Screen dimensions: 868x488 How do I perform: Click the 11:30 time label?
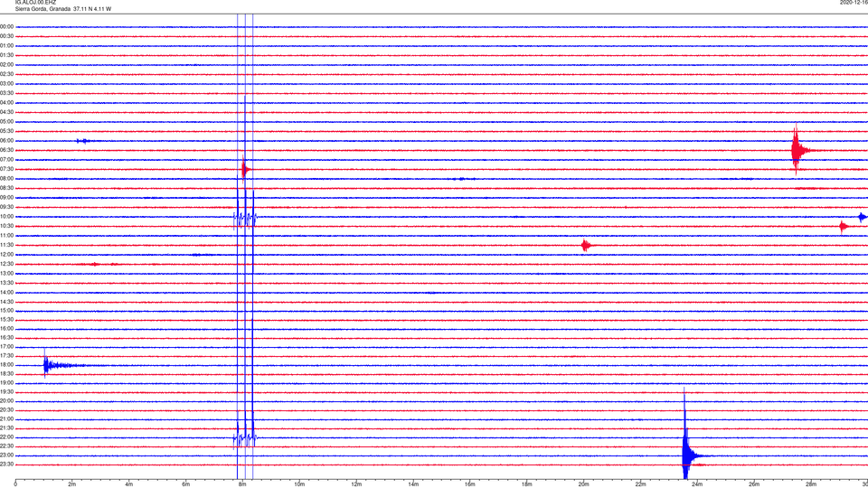pyautogui.click(x=6, y=245)
